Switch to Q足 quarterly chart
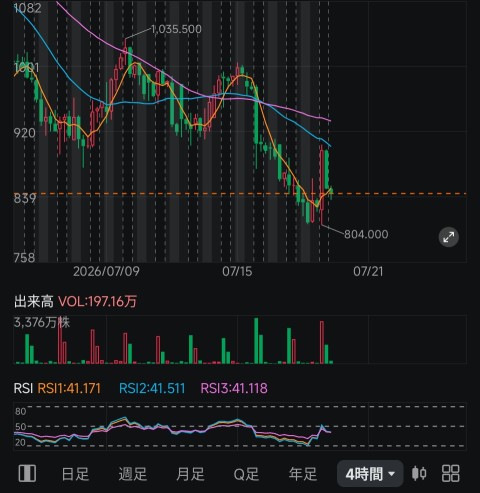Image resolution: width=480 pixels, height=493 pixels. tap(246, 474)
